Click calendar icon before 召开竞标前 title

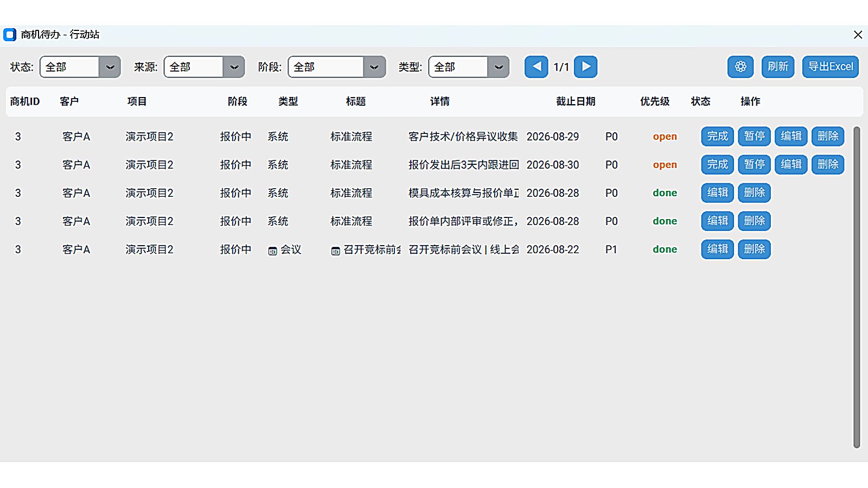click(336, 251)
